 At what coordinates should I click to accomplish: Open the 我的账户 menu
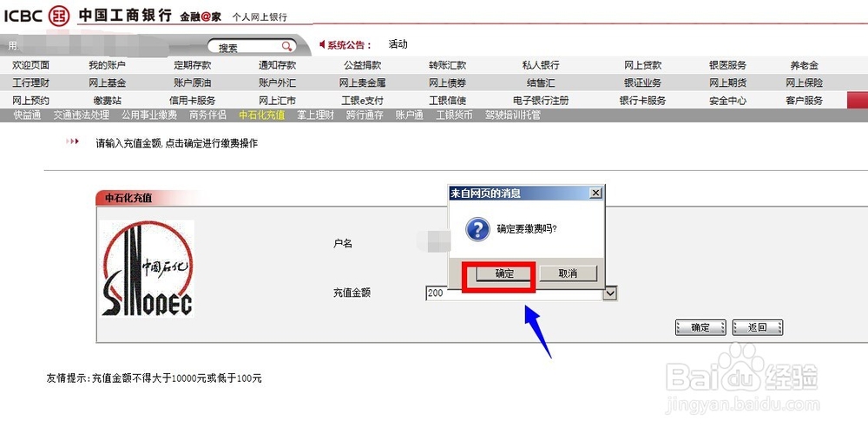(108, 65)
